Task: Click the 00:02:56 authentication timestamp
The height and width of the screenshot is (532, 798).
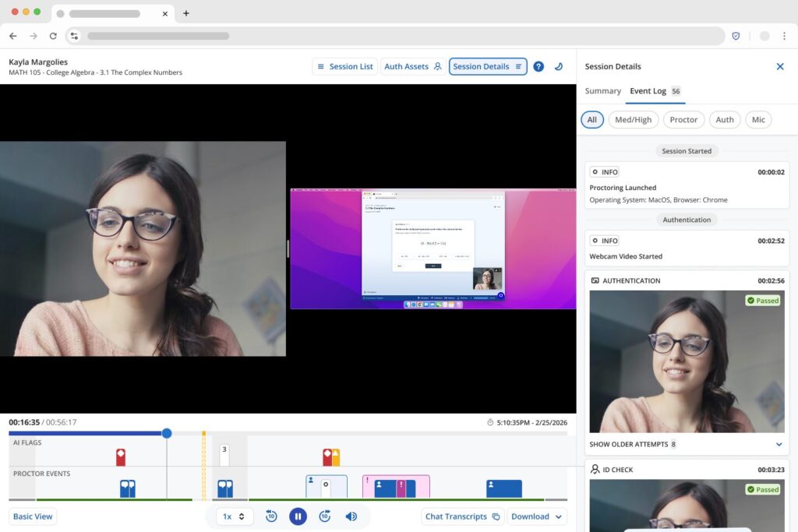Action: pos(771,280)
